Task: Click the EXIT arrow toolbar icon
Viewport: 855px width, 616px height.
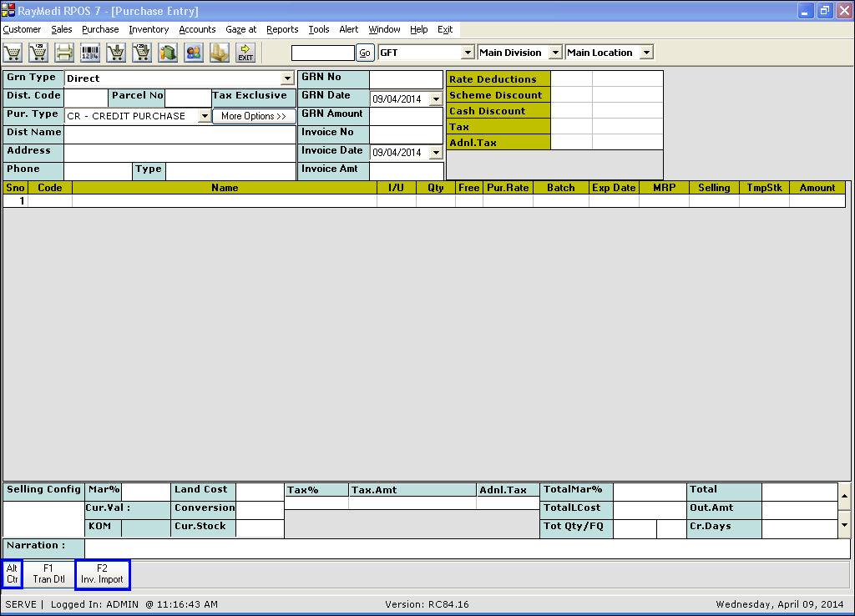Action: tap(245, 53)
